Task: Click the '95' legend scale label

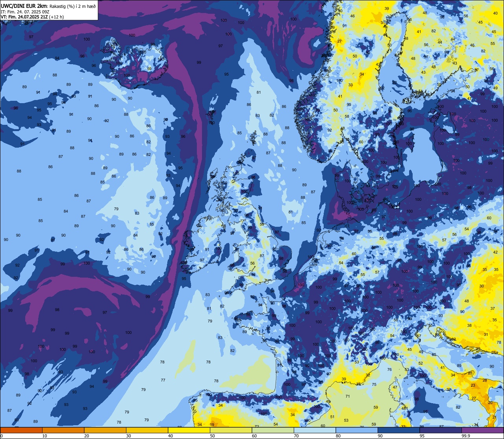Action: [x=422, y=436]
